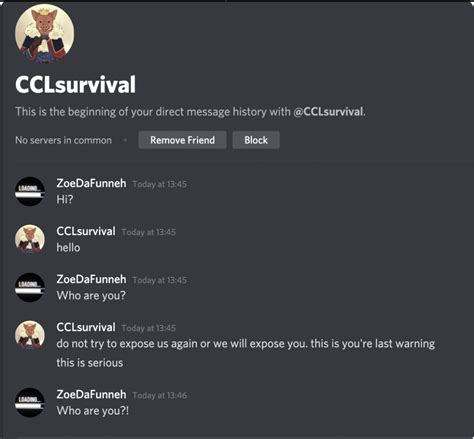474x439 pixels.
Task: Open ZoeDaFunneh avatar beside 'Hi?' message
Action: point(30,191)
